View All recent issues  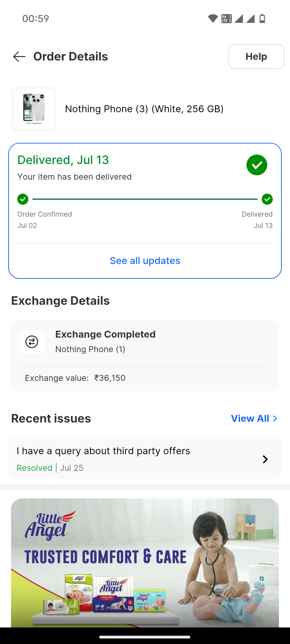coord(250,419)
